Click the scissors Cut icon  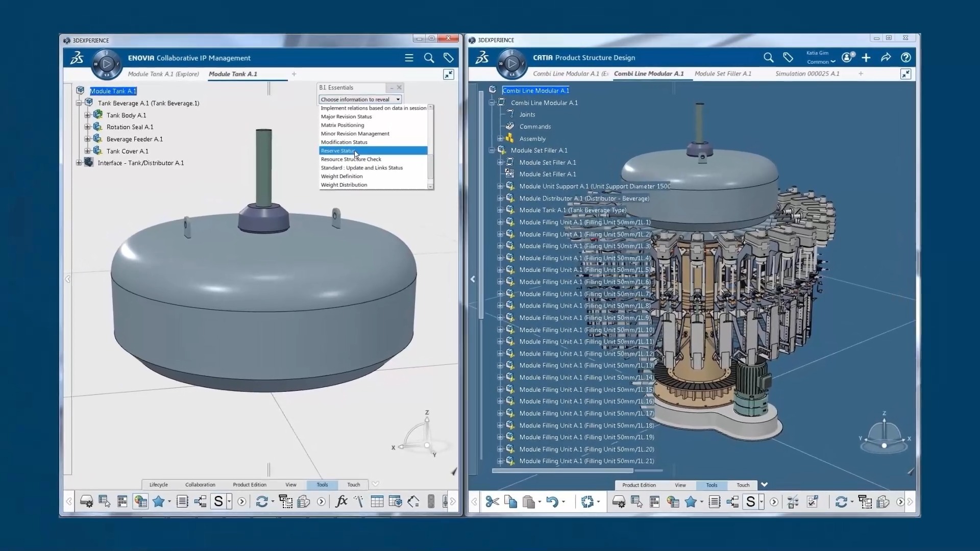(x=492, y=502)
